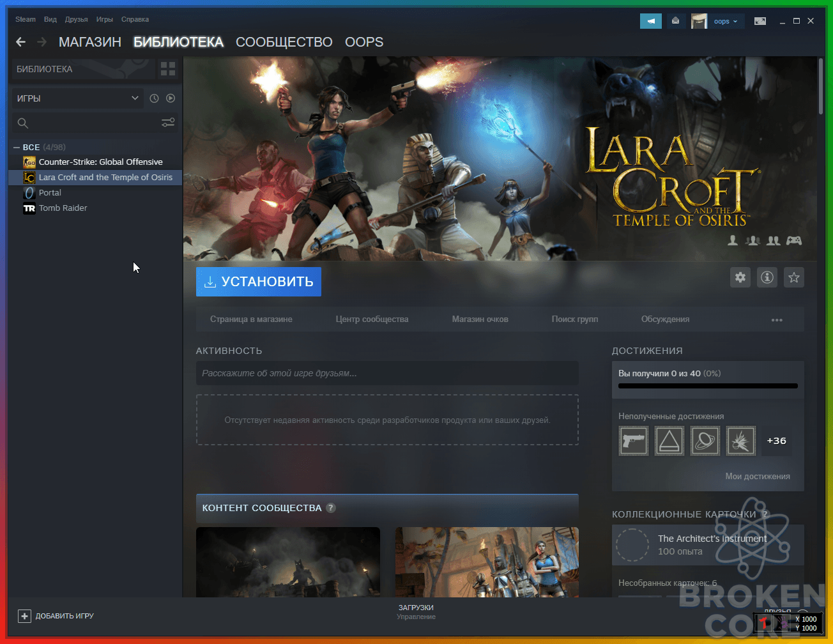Screen dimensions: 833x644
Task: Open the inbox envelope icon
Action: coord(675,21)
